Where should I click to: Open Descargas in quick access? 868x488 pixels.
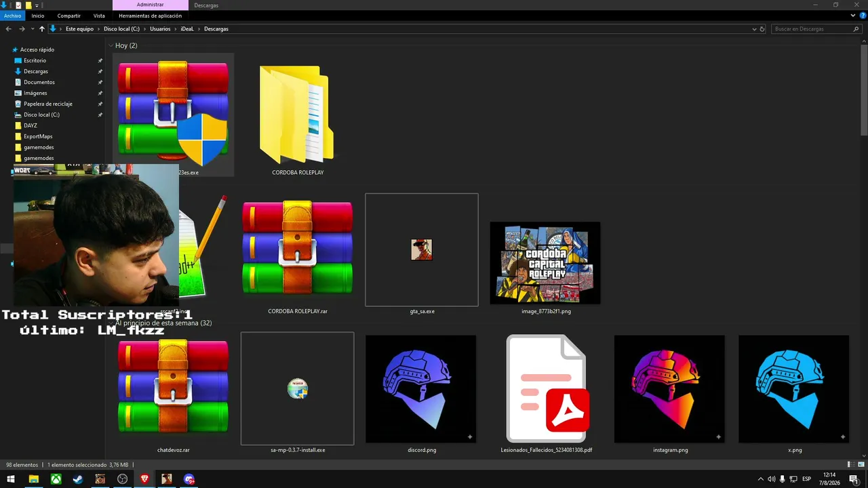pyautogui.click(x=35, y=71)
